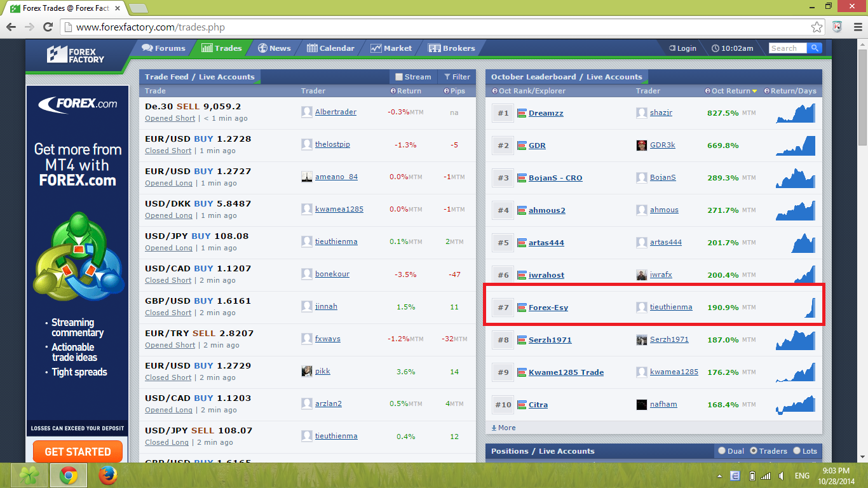Open the Forums tab
Viewport: 868px width, 488px height.
[x=163, y=48]
